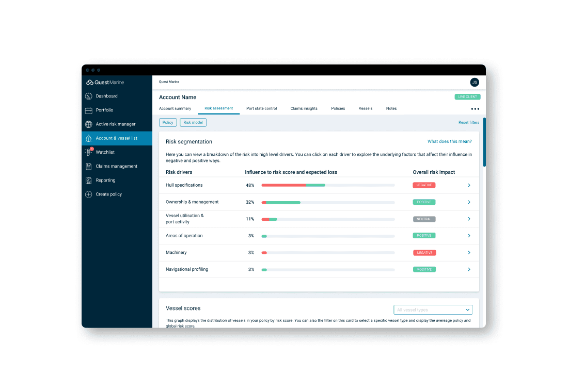Click the Claims management document icon
The image size is (568, 392).
tap(88, 166)
